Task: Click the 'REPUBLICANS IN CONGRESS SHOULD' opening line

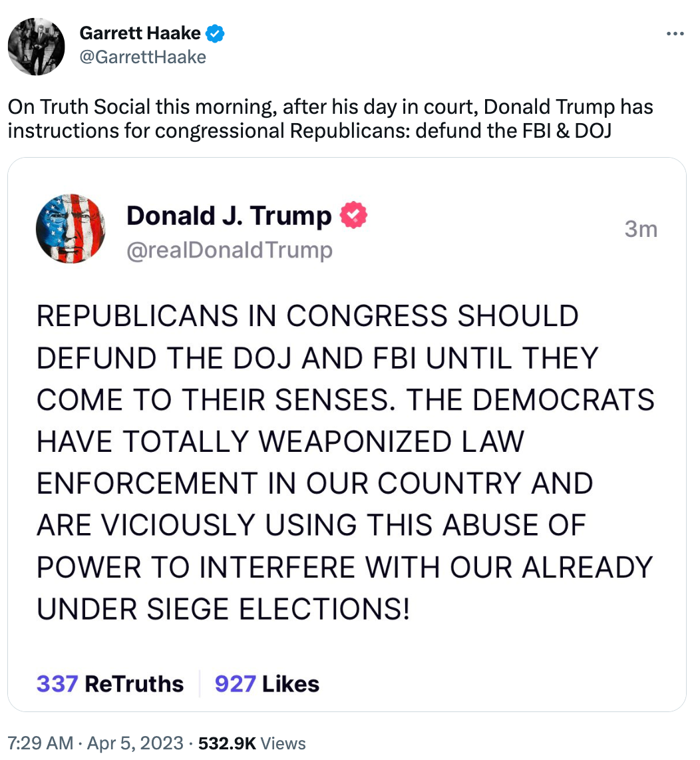Action: (x=307, y=316)
